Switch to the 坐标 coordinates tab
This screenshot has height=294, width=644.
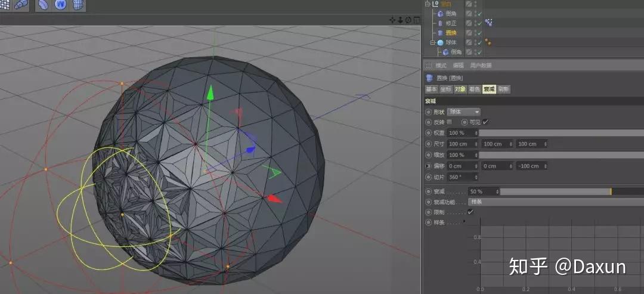point(445,89)
